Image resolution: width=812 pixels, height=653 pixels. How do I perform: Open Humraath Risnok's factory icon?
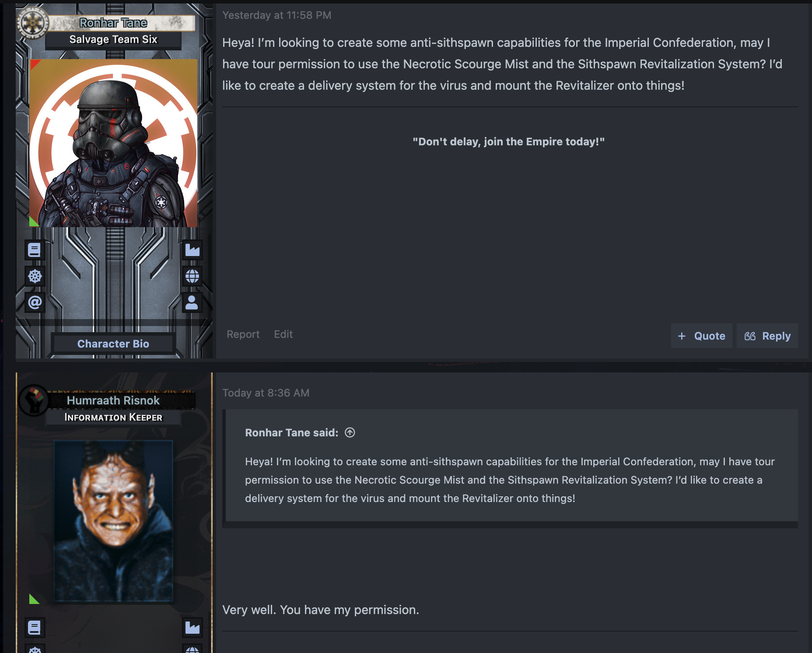tap(192, 627)
